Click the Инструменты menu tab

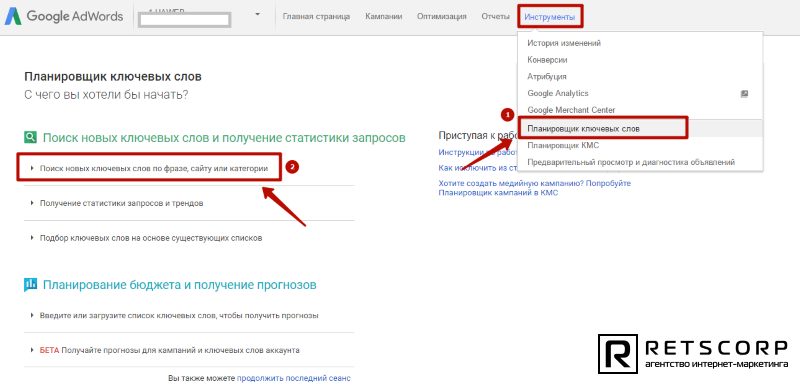pos(549,17)
